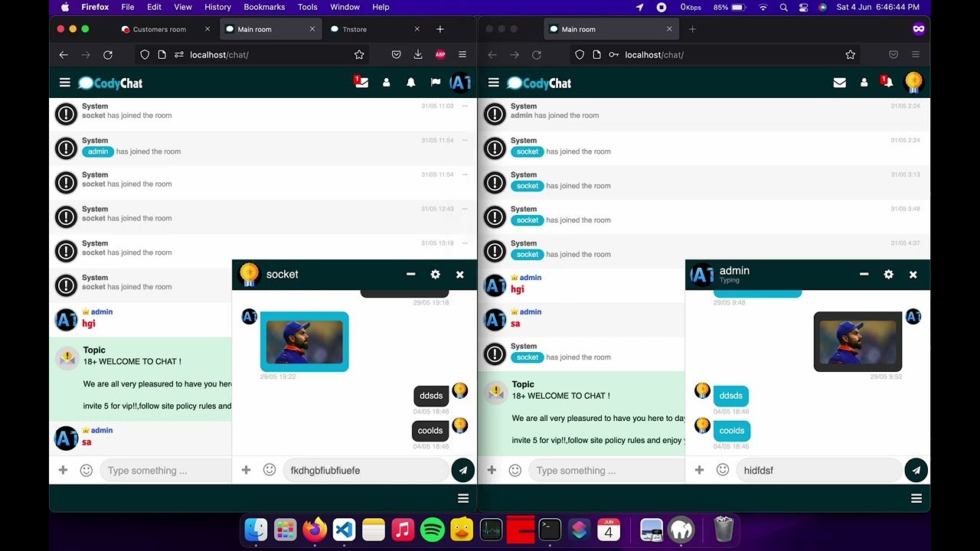Open the online users list icon
The width and height of the screenshot is (980, 551).
[386, 82]
